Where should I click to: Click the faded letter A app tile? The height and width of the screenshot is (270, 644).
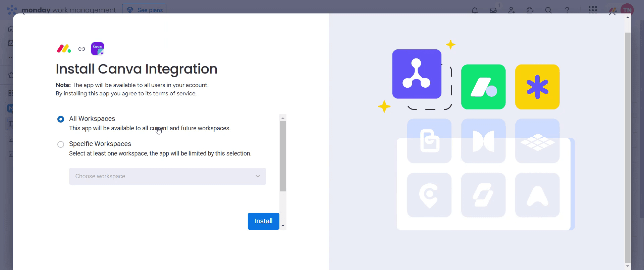pos(537,195)
